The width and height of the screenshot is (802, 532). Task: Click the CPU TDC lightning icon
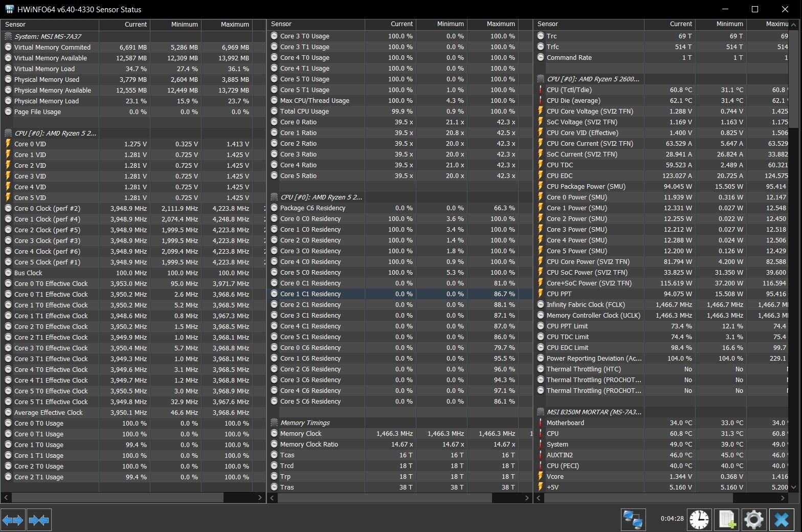pos(541,165)
